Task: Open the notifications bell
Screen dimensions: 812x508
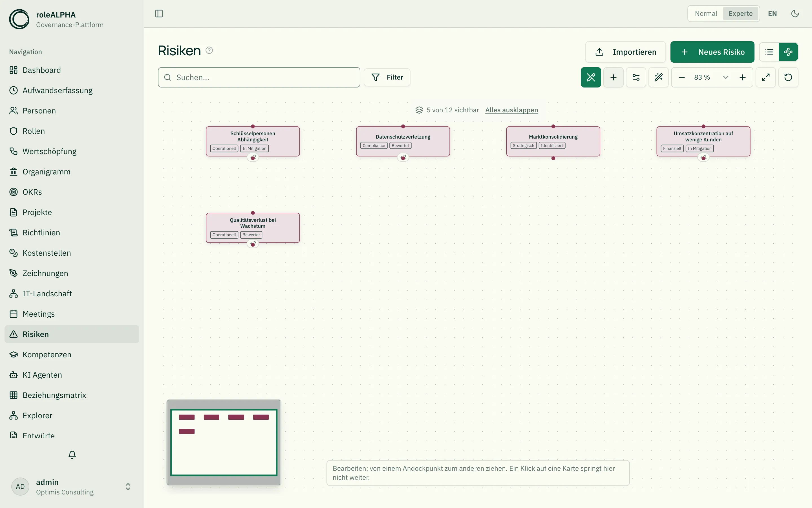Action: (x=72, y=455)
